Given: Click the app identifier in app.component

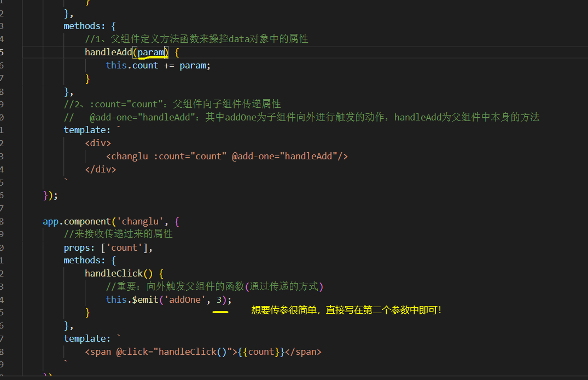Looking at the screenshot, I should click(51, 222).
